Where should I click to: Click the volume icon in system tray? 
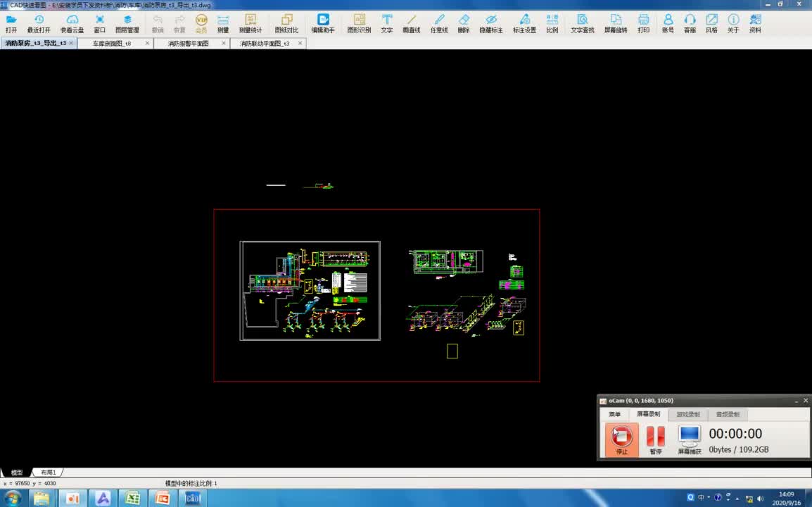[760, 498]
